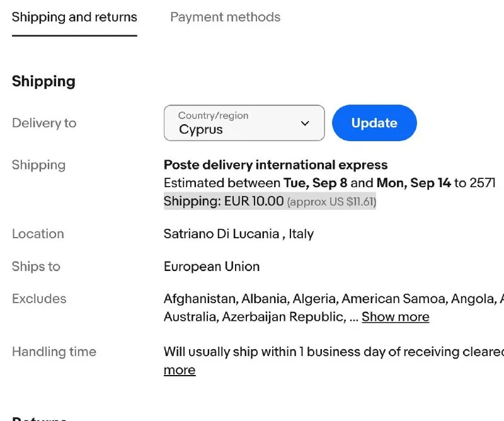Click the Delivery to label
This screenshot has width=504, height=421.
(44, 123)
